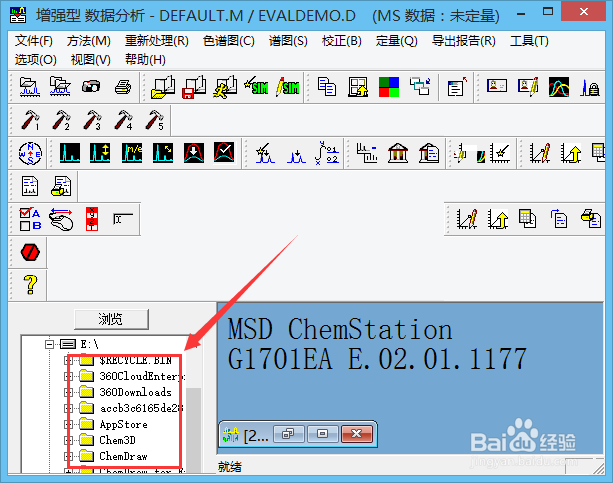Maximize the minimized child window [2...

[323, 434]
